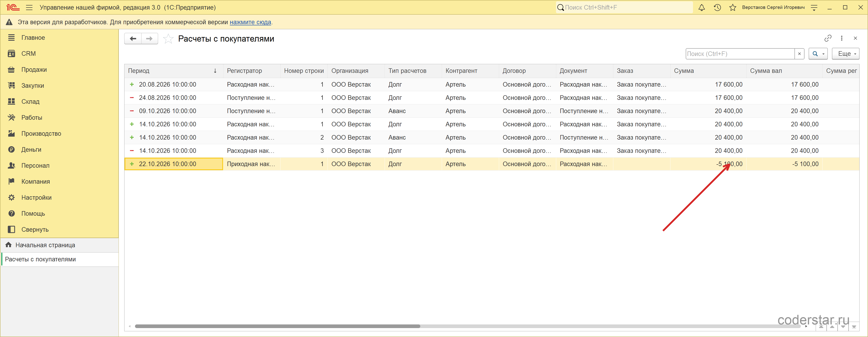Follow the нажмите сюда link
The width and height of the screenshot is (868, 337).
click(250, 22)
